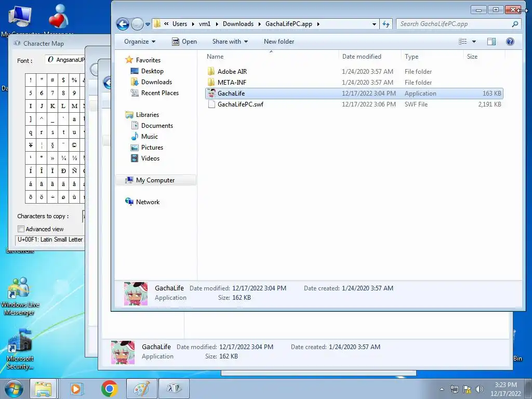Toggle the preview pane icon

(x=491, y=42)
